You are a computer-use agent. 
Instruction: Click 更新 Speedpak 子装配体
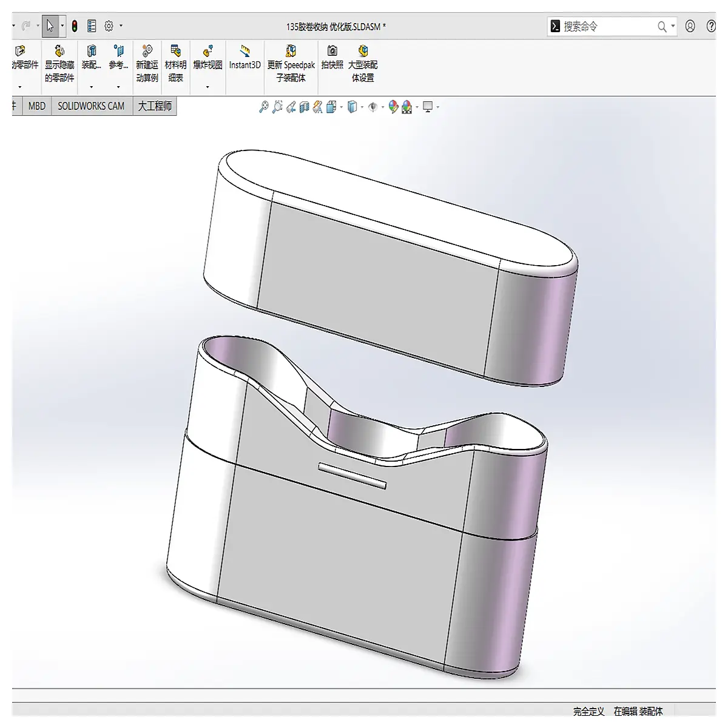(x=291, y=64)
